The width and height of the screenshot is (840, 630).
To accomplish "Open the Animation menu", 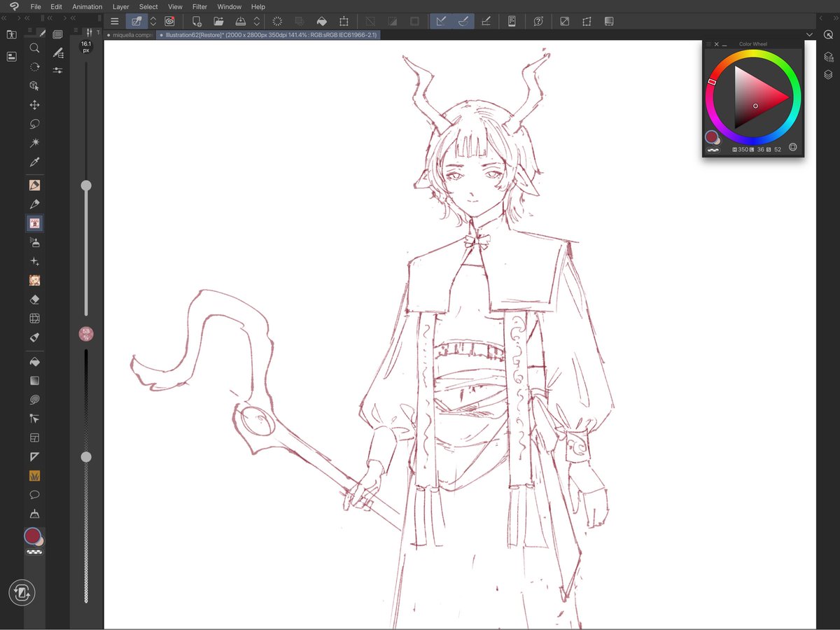I will 87,6.
